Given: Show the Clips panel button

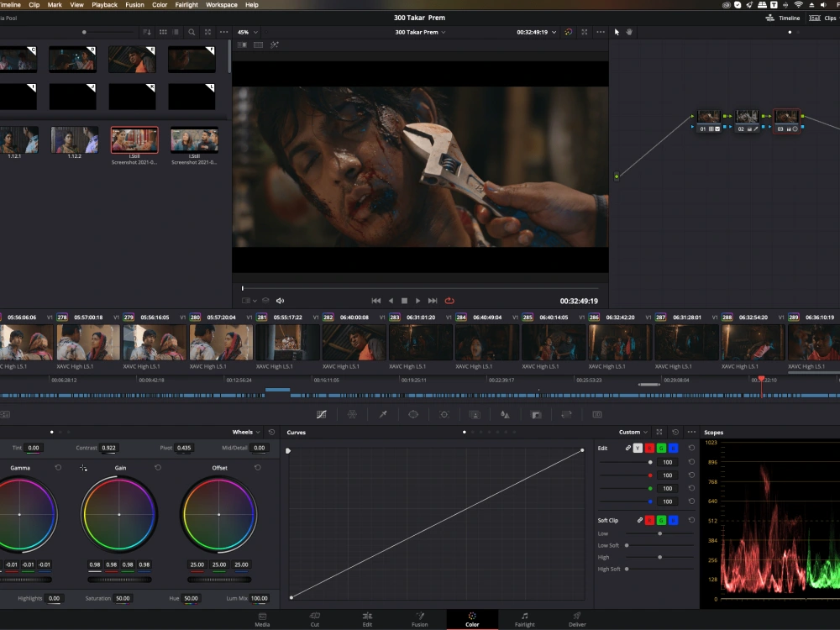Looking at the screenshot, I should click(x=822, y=18).
